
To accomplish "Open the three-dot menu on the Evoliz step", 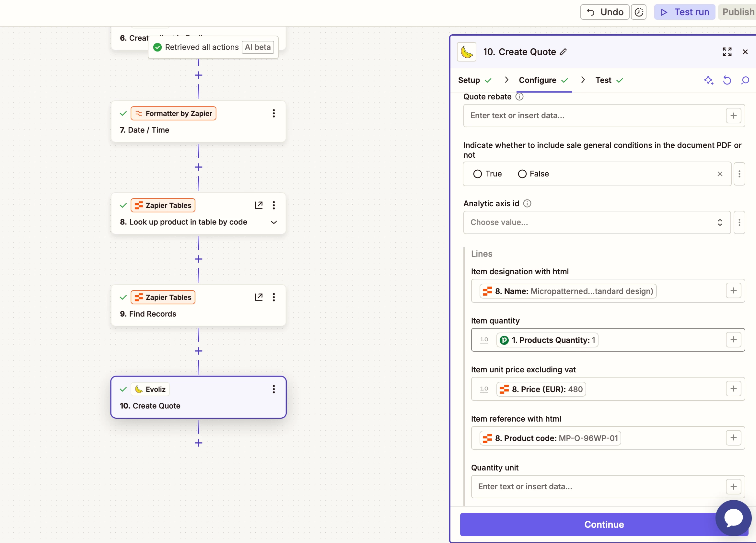I will (274, 389).
